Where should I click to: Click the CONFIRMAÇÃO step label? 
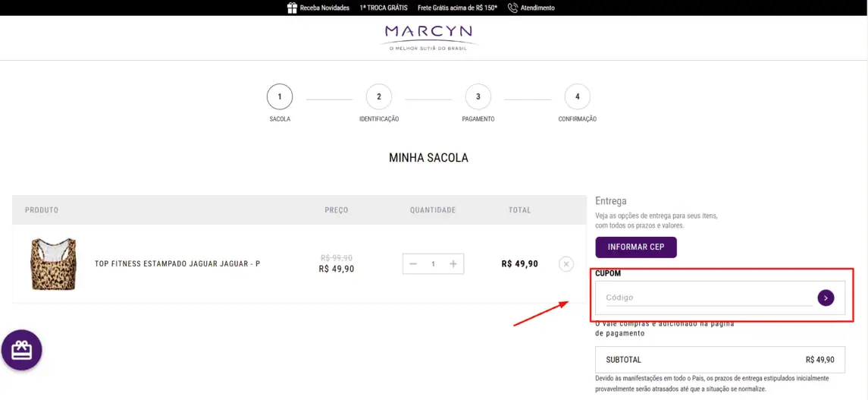tap(578, 119)
